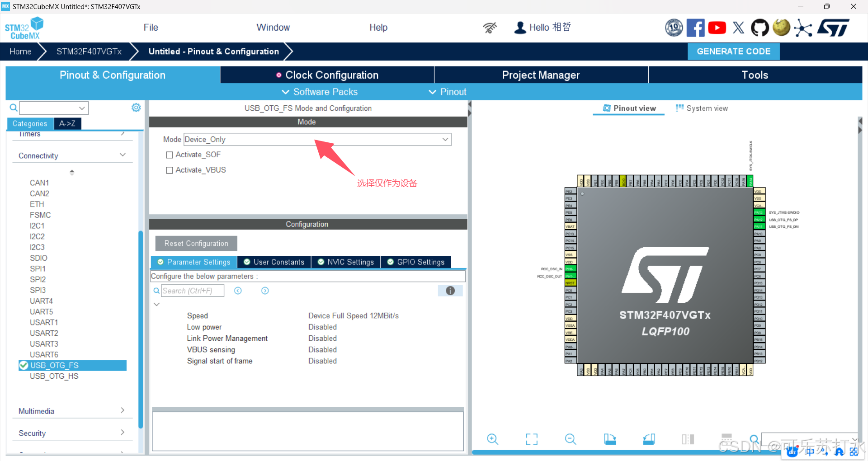868x461 pixels.
Task: Click the best fit icon under the chip view
Action: 531,439
